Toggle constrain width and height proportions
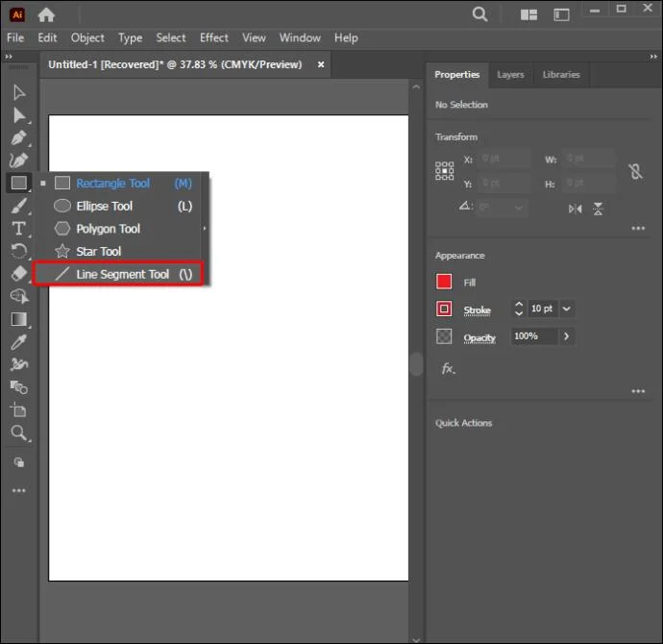663x644 pixels. 635,172
